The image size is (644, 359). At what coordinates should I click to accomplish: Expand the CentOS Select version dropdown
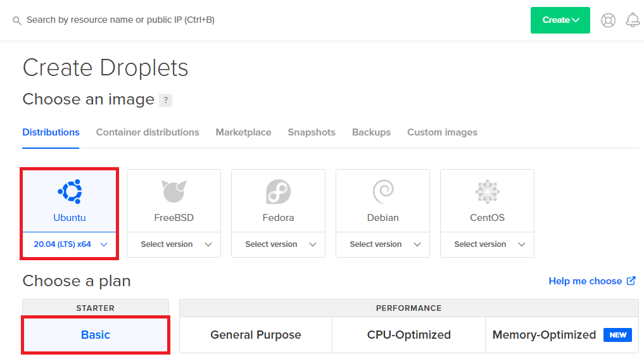pyautogui.click(x=487, y=244)
